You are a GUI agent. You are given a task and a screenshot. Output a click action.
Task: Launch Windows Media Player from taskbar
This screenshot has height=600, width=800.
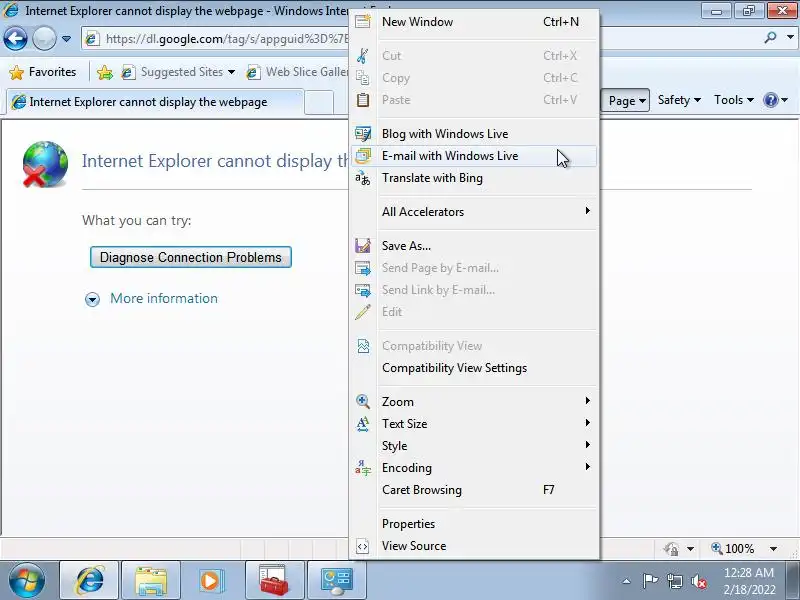(212, 580)
